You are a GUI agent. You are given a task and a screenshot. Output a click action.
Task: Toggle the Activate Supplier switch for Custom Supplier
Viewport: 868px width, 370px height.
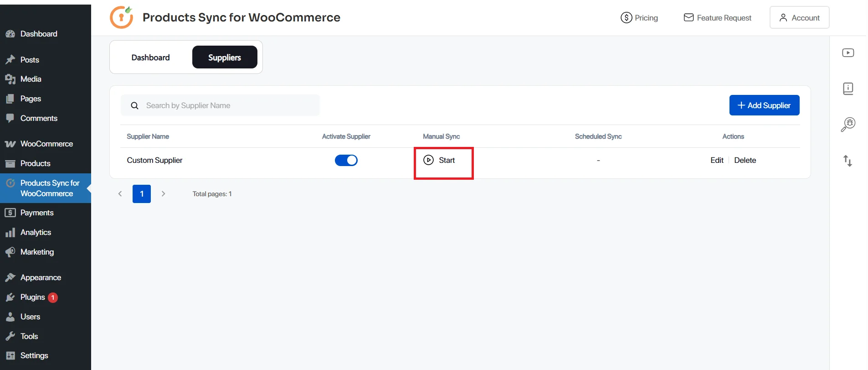click(x=346, y=160)
